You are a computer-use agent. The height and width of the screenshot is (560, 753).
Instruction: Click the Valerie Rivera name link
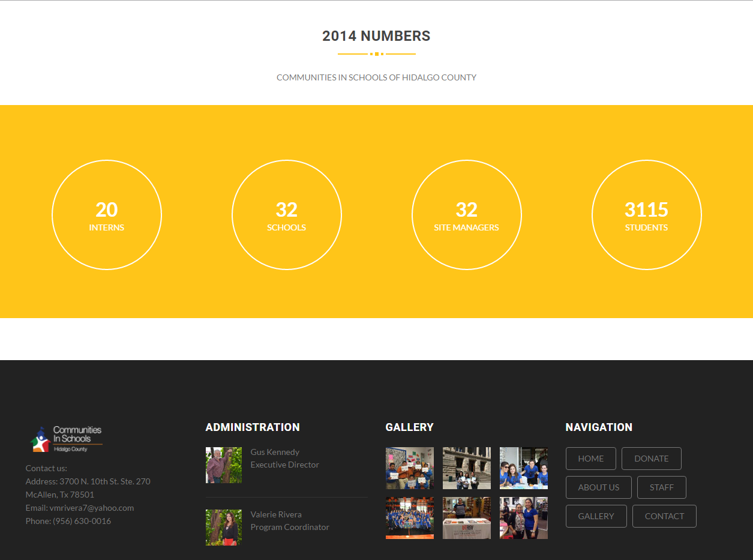[276, 514]
